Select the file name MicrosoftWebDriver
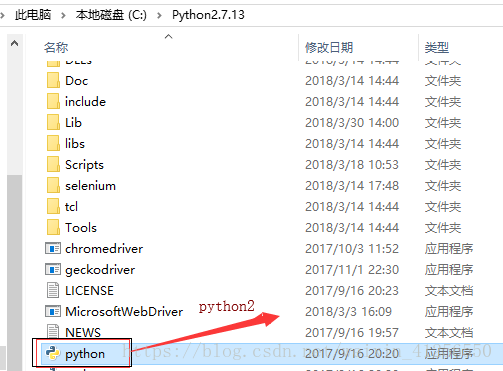 tap(124, 312)
